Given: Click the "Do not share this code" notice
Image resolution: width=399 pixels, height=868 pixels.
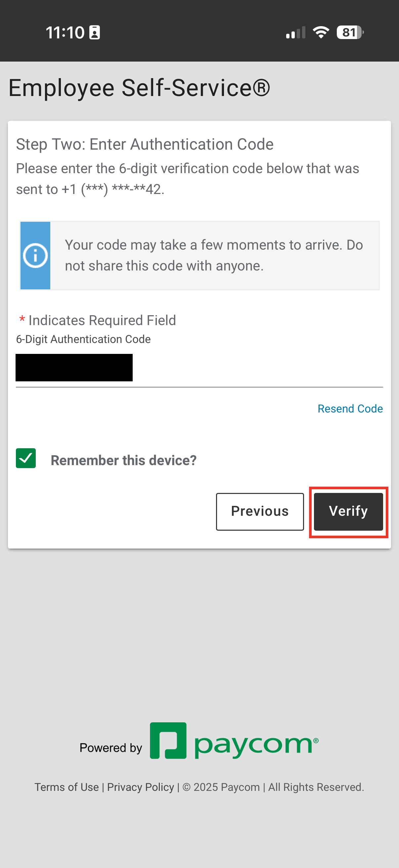Looking at the screenshot, I should coord(214,256).
